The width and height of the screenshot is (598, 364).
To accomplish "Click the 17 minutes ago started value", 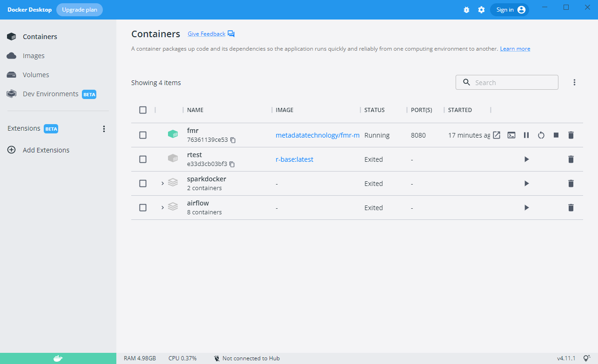I will (469, 135).
